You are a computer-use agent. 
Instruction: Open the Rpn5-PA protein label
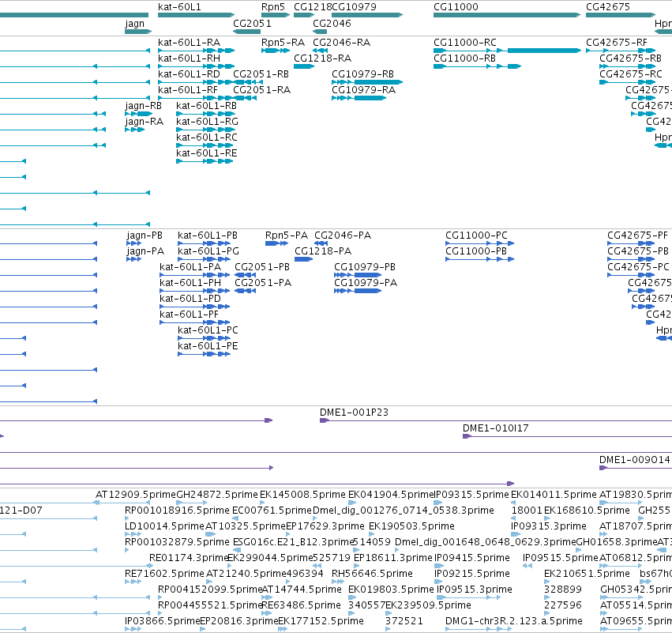[x=287, y=235]
